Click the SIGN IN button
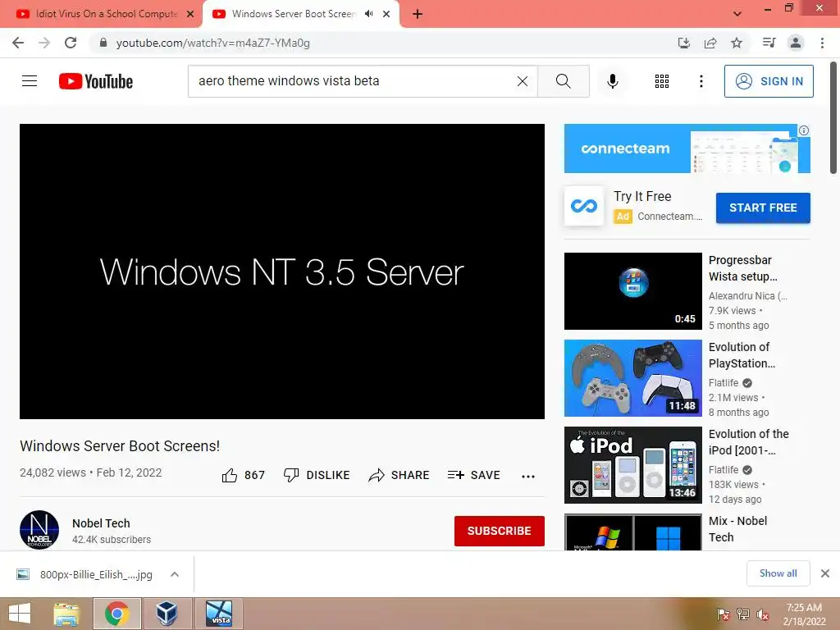 (769, 81)
